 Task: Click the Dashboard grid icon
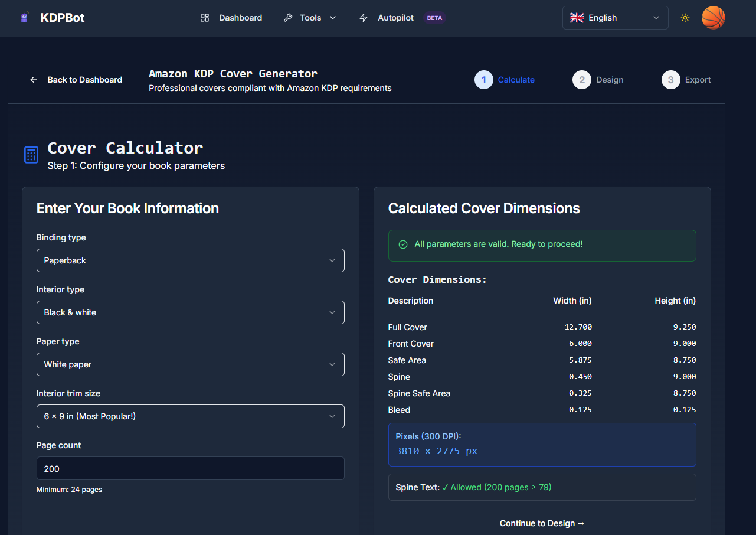[205, 18]
